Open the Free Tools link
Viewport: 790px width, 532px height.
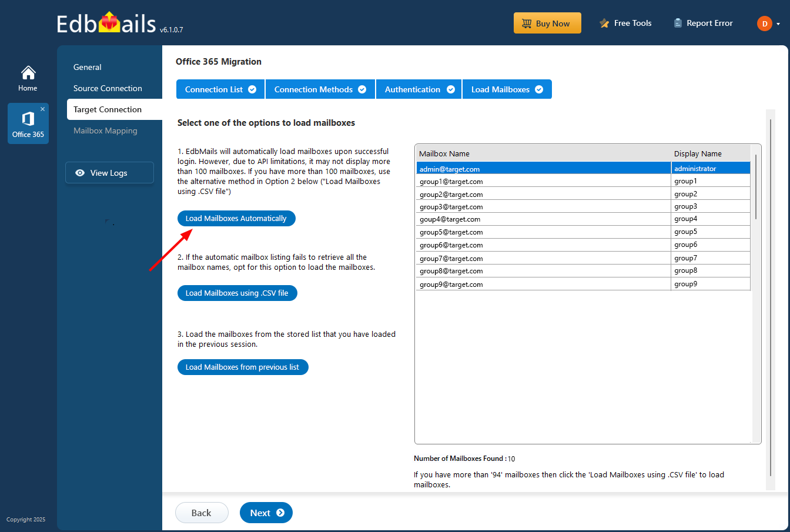(625, 24)
